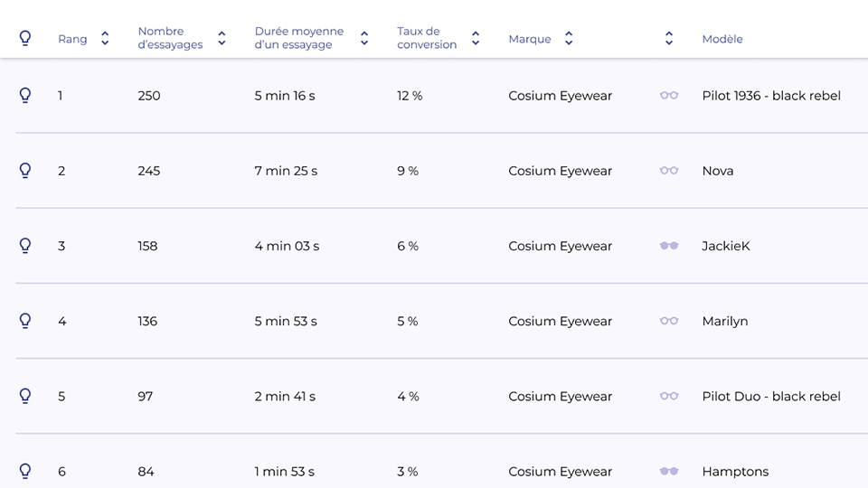The height and width of the screenshot is (488, 868).
Task: Click conversion rate 9 %
Action: click(408, 171)
